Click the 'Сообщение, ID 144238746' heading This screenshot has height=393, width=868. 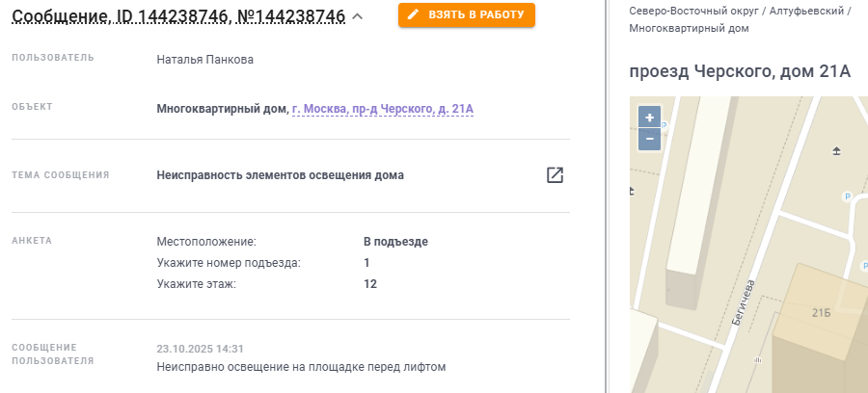click(x=178, y=15)
